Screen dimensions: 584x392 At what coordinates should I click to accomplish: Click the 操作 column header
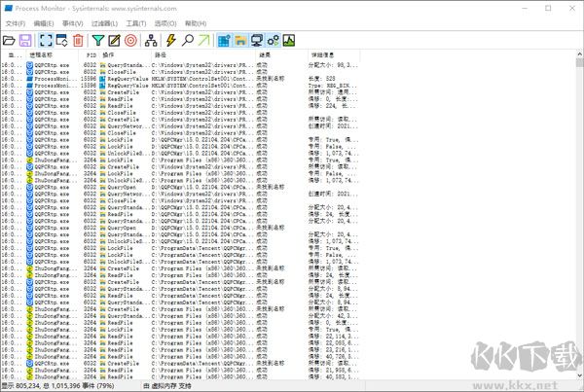125,55
